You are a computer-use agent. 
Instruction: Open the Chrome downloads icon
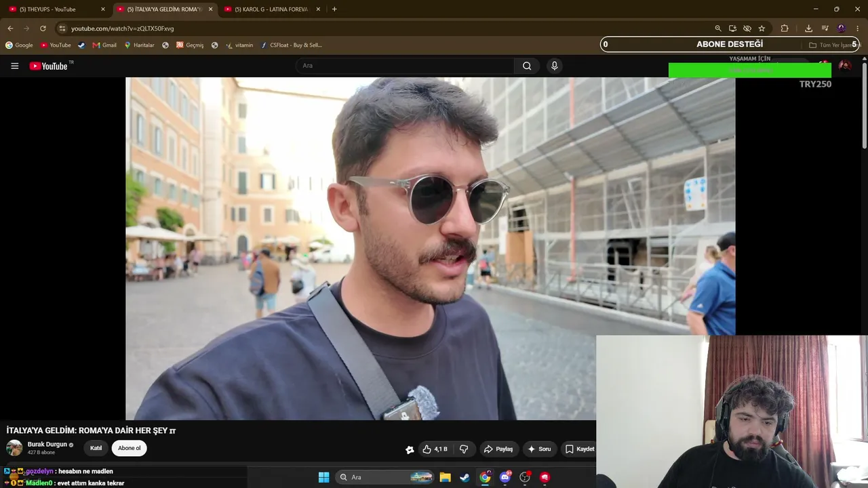[x=808, y=28]
